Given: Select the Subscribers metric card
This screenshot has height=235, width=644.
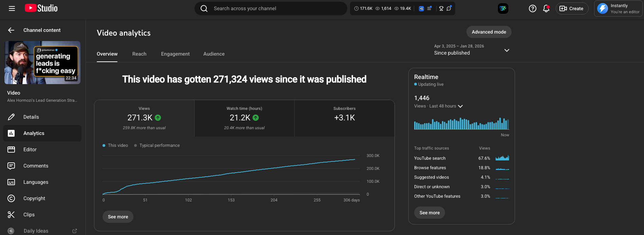Looking at the screenshot, I should 344,118.
